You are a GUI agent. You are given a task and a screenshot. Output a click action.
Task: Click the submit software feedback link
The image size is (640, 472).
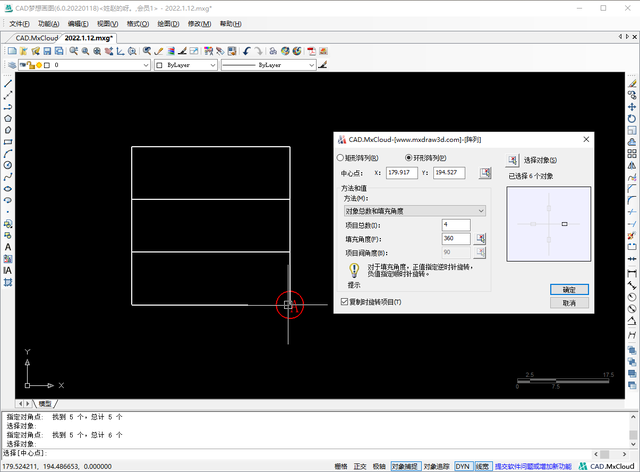point(533,466)
